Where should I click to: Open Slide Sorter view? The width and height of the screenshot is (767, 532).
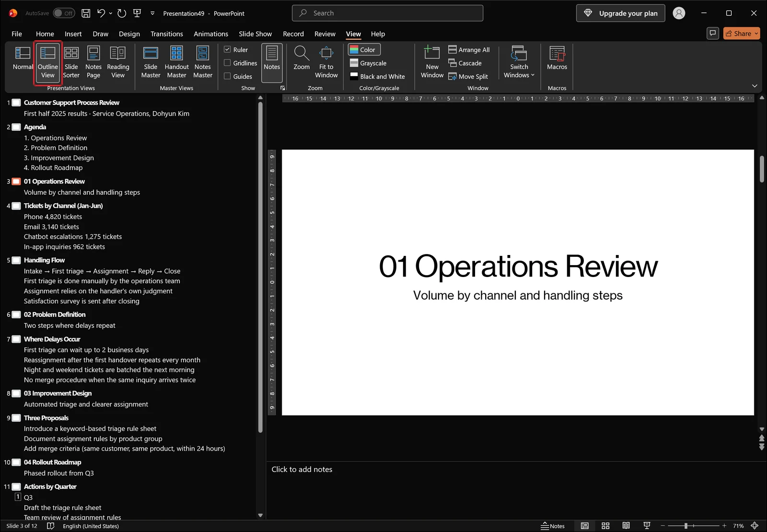click(71, 62)
